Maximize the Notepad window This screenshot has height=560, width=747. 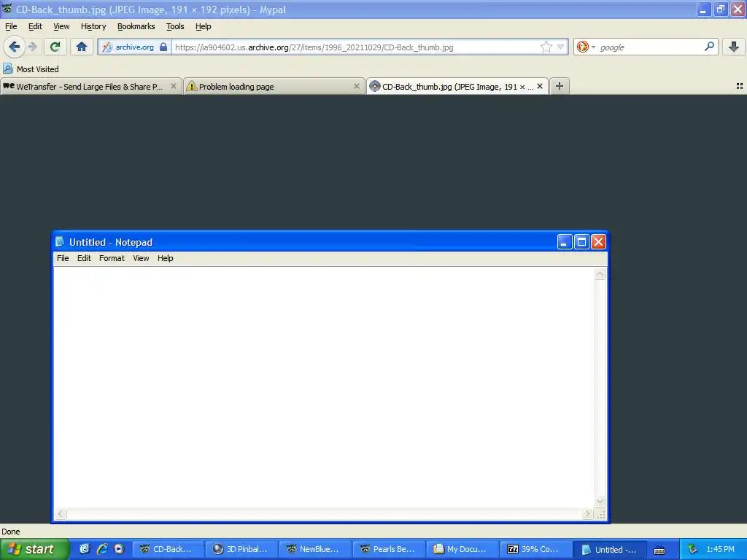click(581, 242)
